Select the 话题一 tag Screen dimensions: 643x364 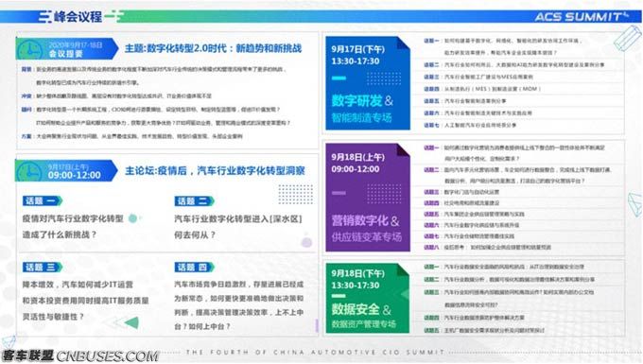tap(43, 200)
